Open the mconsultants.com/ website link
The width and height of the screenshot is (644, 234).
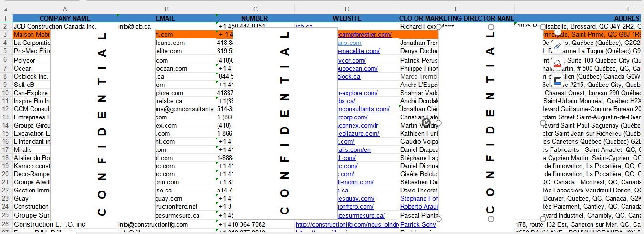click(x=364, y=109)
